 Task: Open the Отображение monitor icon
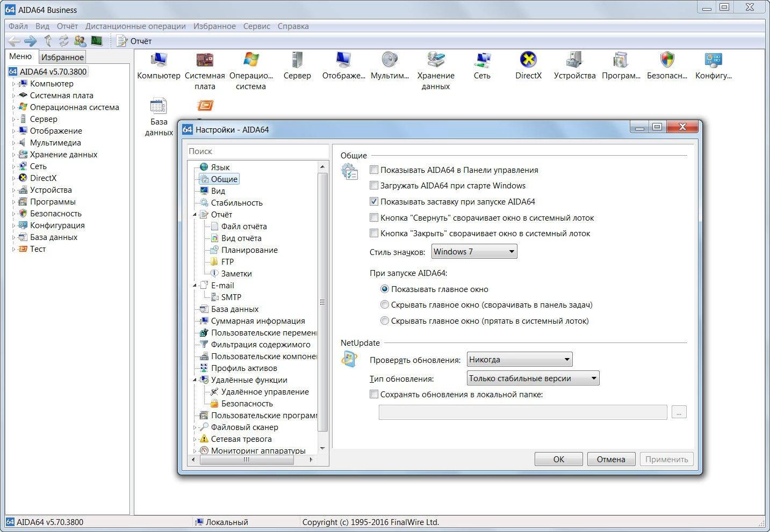343,60
